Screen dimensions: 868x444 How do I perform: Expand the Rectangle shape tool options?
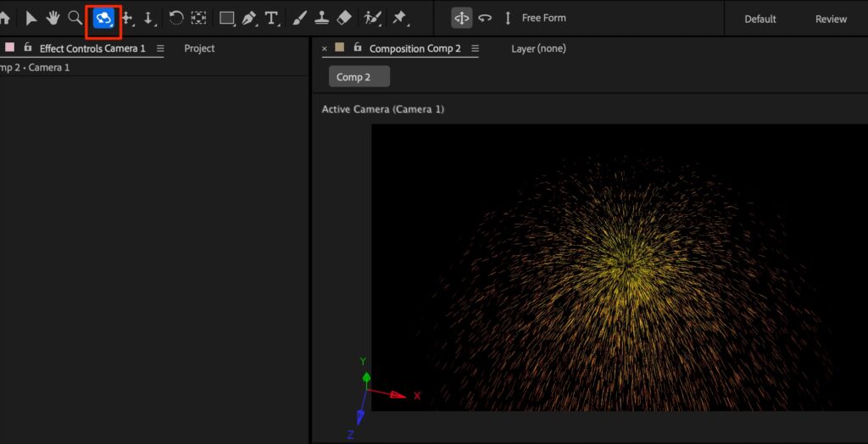pos(227,18)
